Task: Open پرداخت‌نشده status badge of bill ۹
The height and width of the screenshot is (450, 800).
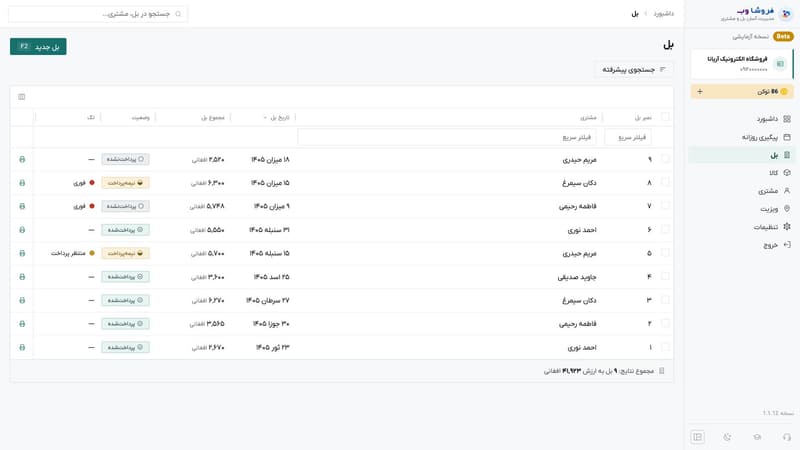Action: pyautogui.click(x=125, y=159)
